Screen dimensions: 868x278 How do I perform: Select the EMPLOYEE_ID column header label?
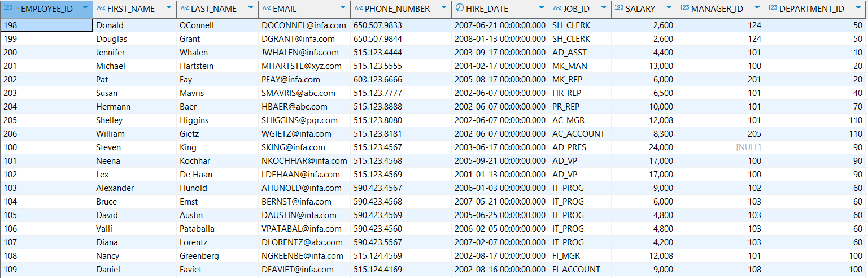tap(46, 9)
